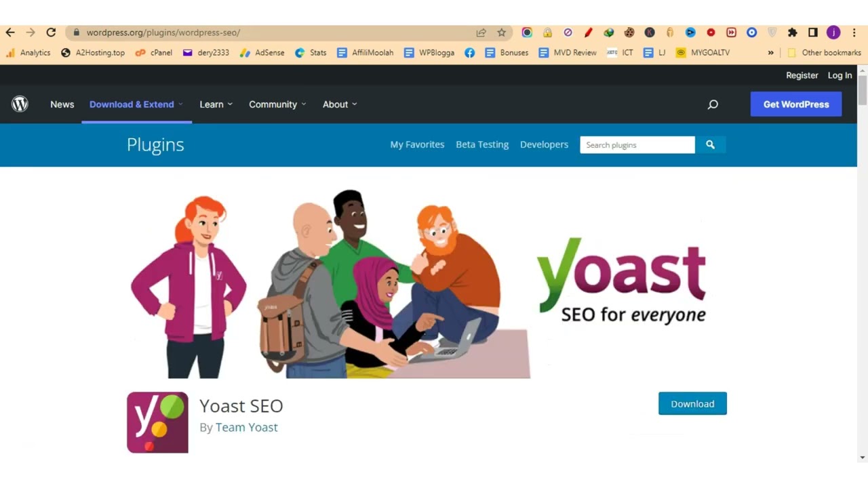Open the ICT bookmark
Image resolution: width=868 pixels, height=488 pixels.
620,52
